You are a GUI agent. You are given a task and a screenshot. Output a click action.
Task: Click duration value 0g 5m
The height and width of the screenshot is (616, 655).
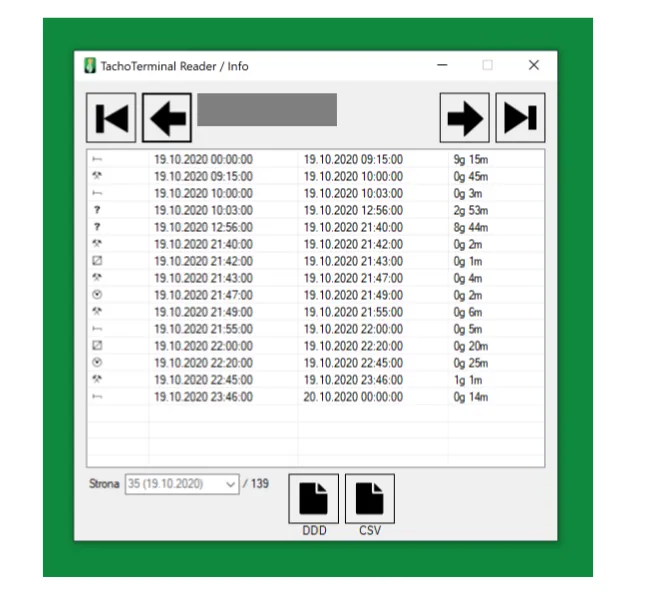click(x=468, y=330)
